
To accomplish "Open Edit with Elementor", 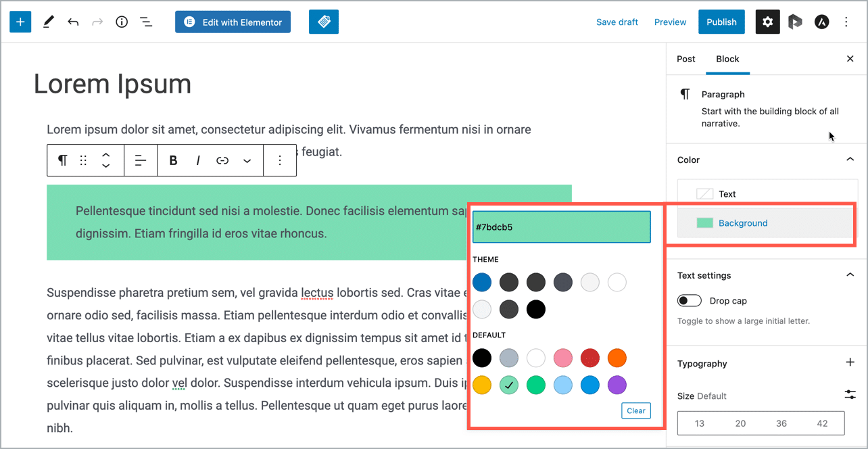I will (x=233, y=21).
